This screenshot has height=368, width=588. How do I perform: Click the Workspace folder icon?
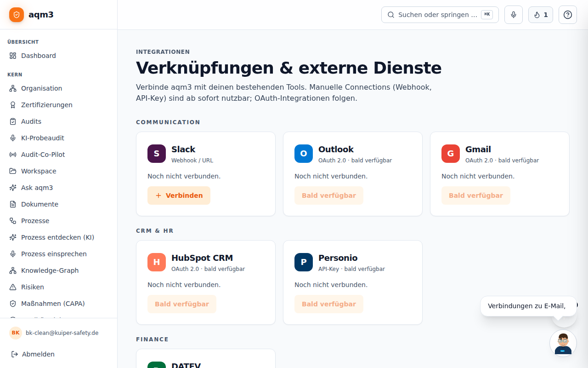pos(13,171)
